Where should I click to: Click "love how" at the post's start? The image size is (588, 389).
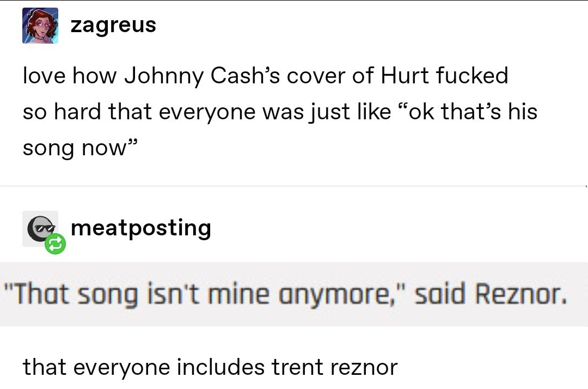click(x=70, y=75)
